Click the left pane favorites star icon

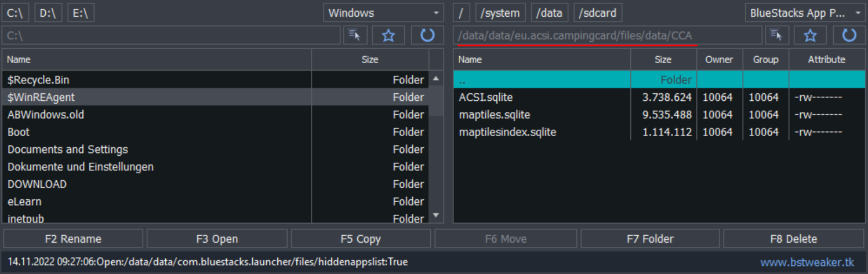pos(388,35)
